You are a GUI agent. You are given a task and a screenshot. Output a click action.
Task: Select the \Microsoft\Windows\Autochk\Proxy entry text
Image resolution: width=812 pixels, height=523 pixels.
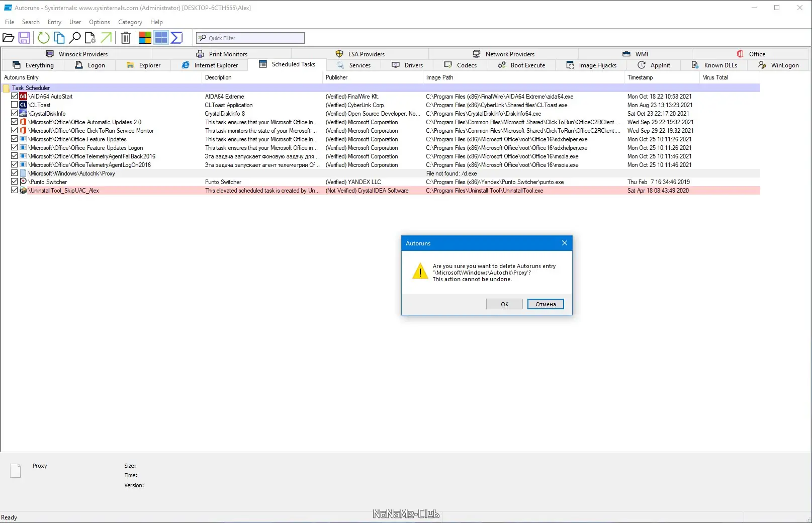pos(72,173)
